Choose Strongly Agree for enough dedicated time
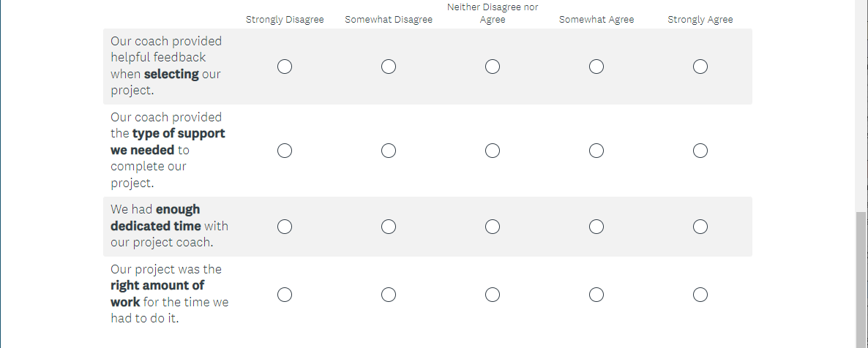868x348 pixels. (x=700, y=227)
